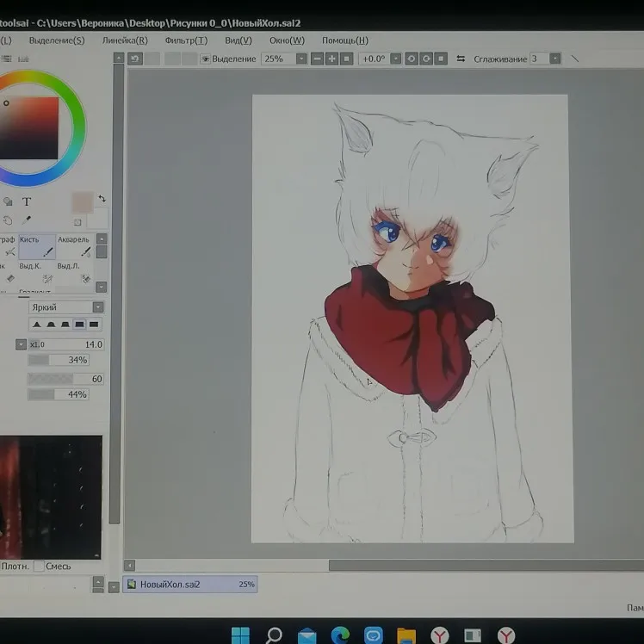The height and width of the screenshot is (644, 644).
Task: Select the Hand (pan) tool icon
Action: pos(8,220)
